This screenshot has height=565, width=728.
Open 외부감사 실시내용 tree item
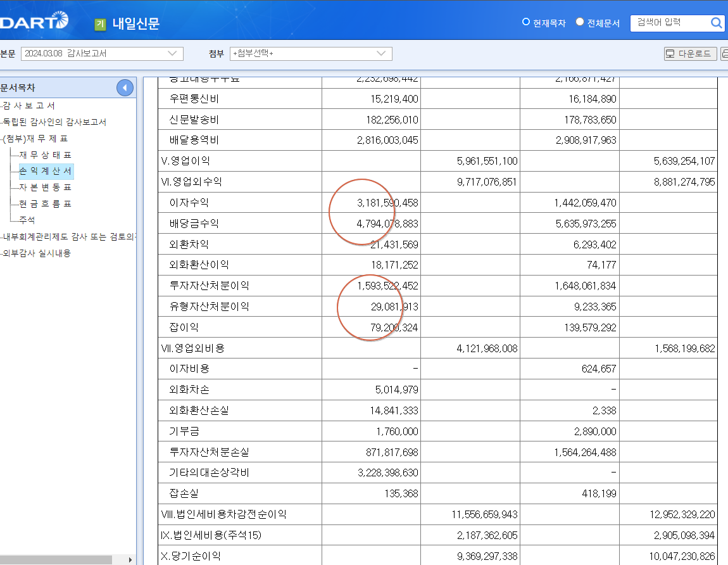coord(37,253)
